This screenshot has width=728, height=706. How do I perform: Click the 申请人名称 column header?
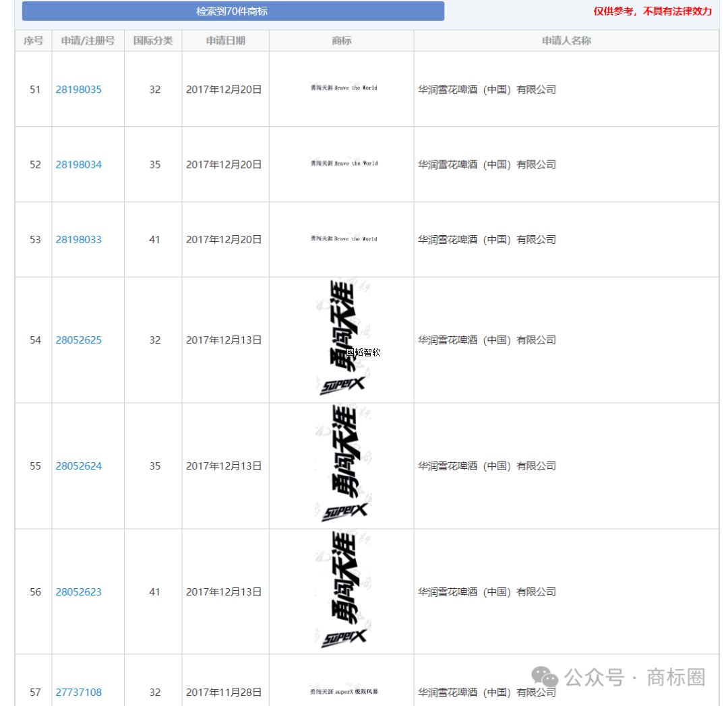[x=566, y=41]
